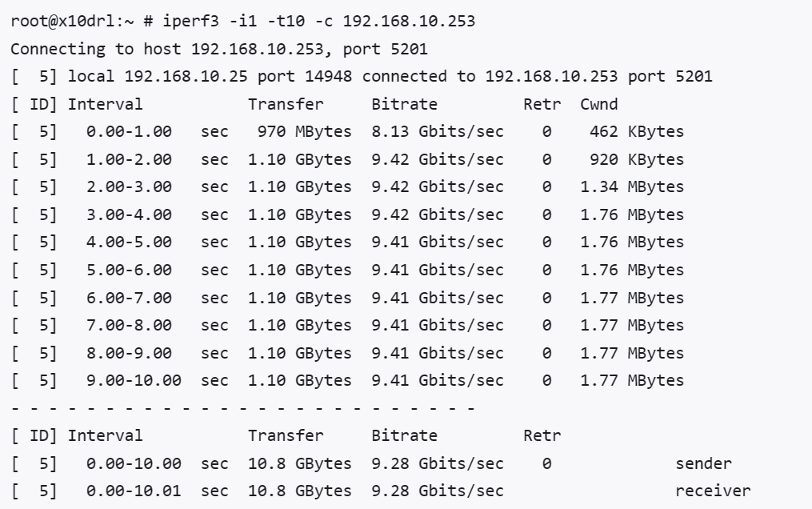Click the "sender" label
Viewport: 812px width, 509px height.
[703, 463]
